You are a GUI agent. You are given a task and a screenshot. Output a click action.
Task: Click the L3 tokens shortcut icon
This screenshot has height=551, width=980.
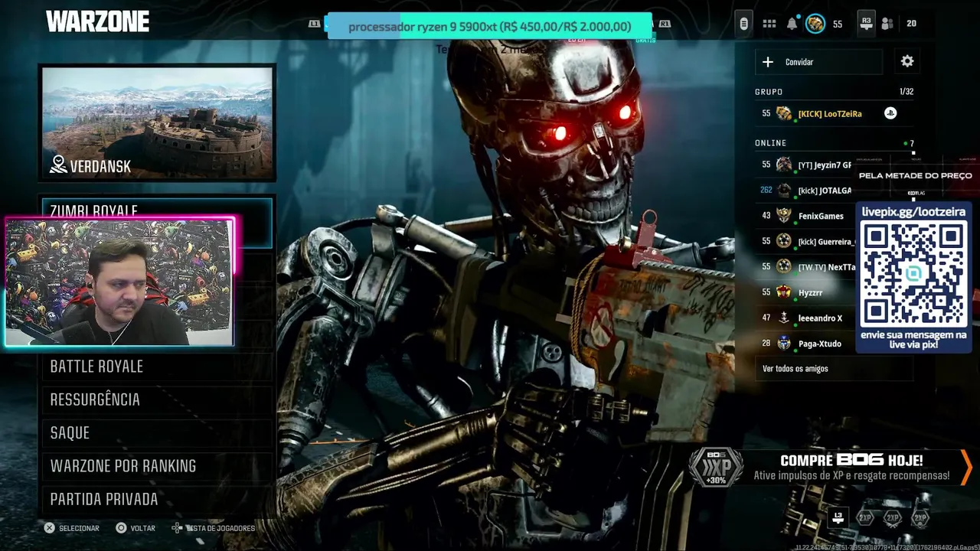838,518
